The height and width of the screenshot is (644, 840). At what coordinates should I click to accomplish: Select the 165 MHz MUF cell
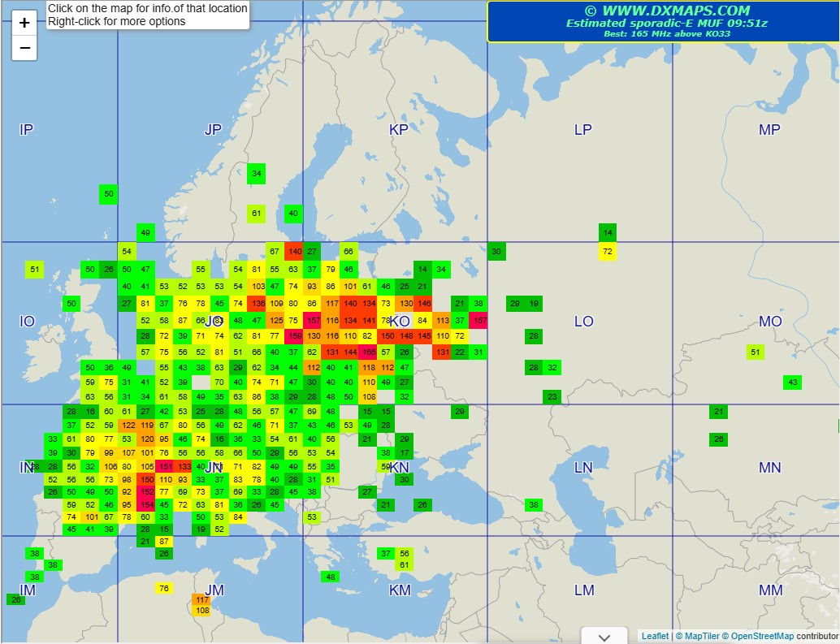tap(368, 352)
